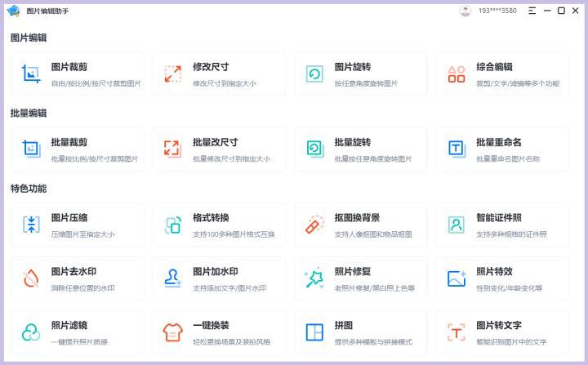
Task: Select the 智能证件照 title text
Action: click(x=499, y=217)
